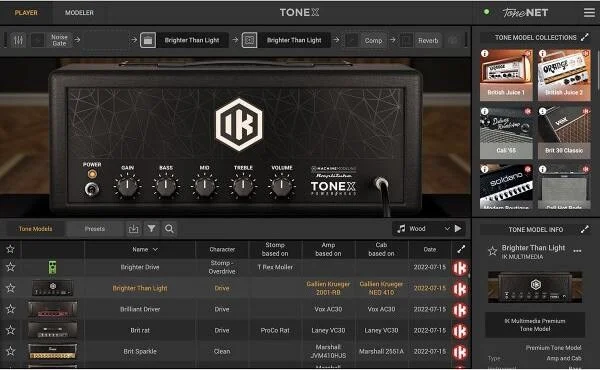Open the mixer sliders icon in signal chain

click(x=18, y=40)
